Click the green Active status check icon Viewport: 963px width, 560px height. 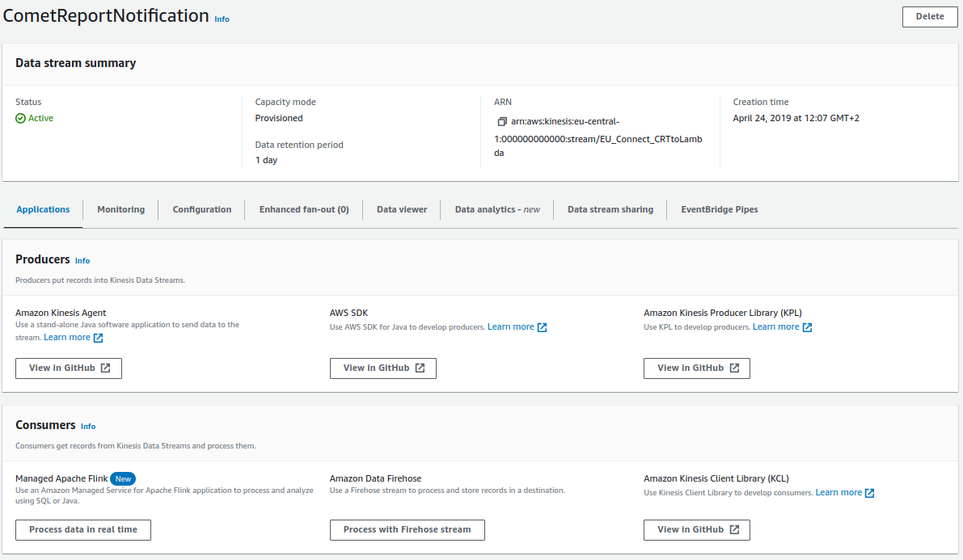tap(20, 119)
